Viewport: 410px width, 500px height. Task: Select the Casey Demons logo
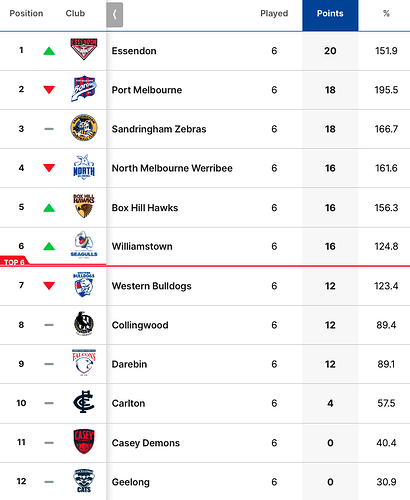point(84,441)
